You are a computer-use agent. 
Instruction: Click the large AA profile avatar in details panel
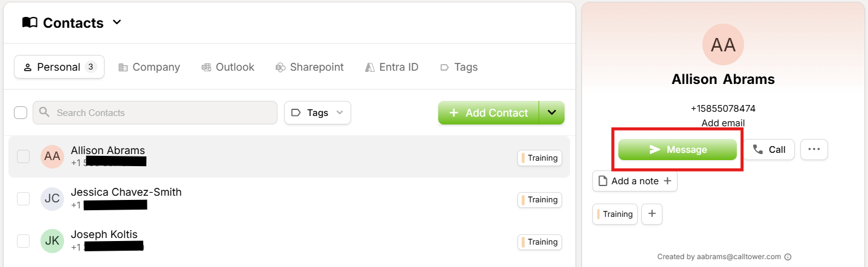[723, 45]
